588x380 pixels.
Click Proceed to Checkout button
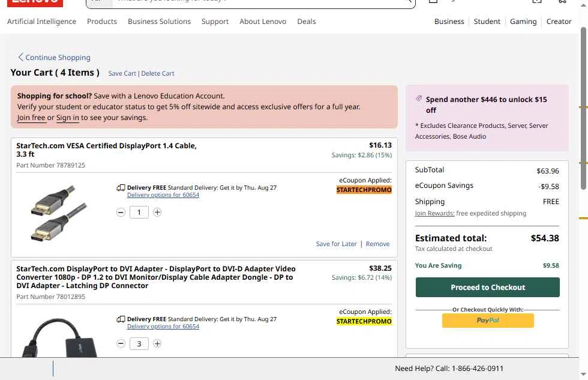point(487,288)
